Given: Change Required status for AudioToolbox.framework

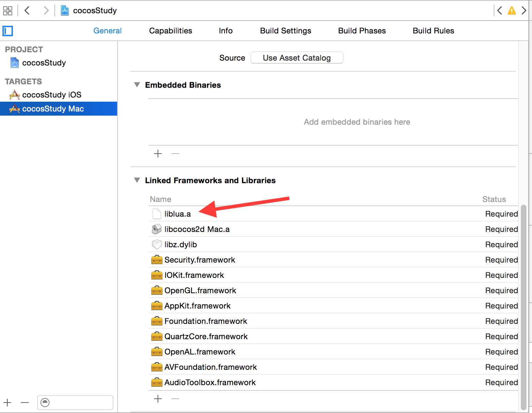Looking at the screenshot, I should tap(501, 382).
